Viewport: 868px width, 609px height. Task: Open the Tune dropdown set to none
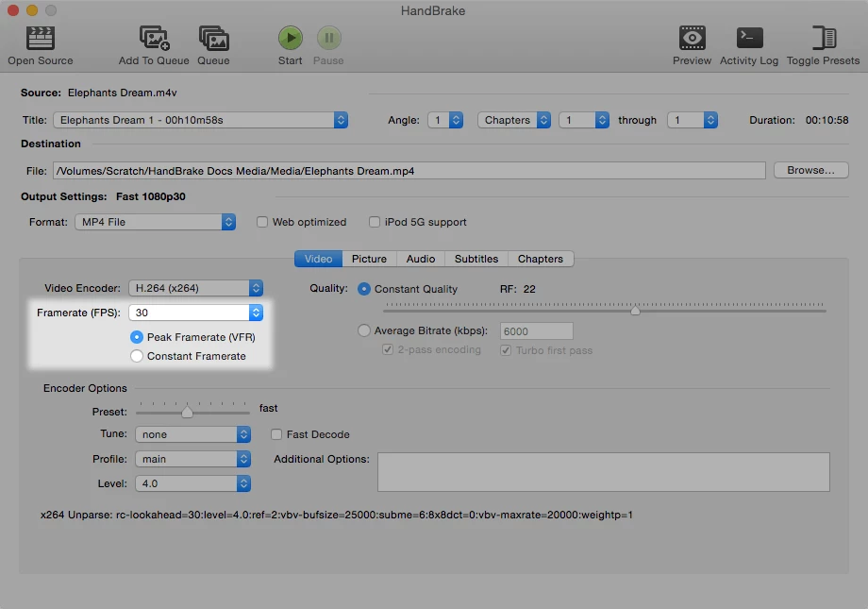(x=192, y=434)
